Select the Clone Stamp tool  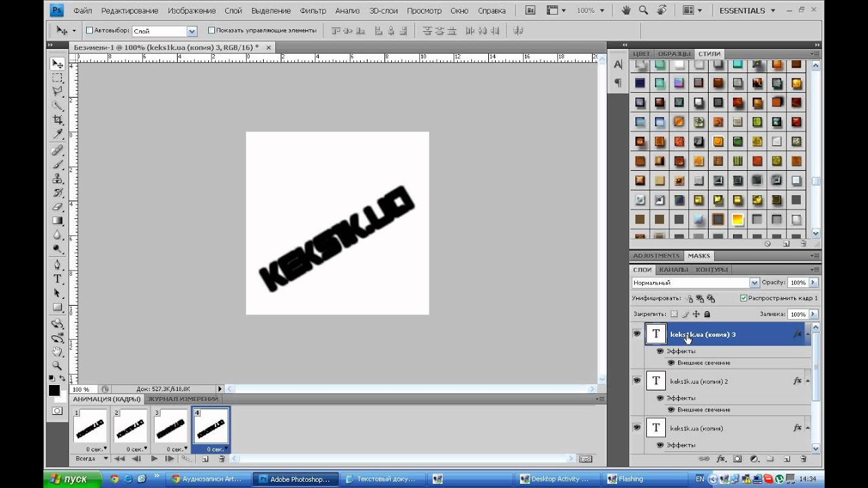[x=58, y=179]
